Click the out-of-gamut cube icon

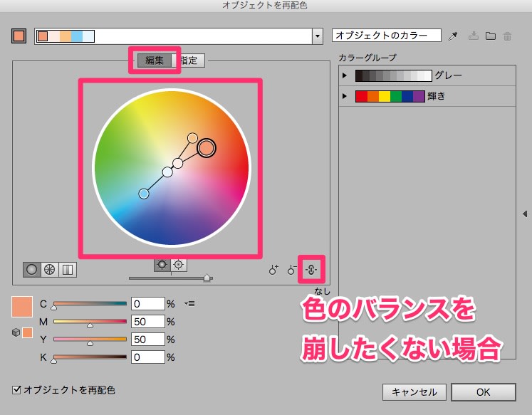tap(16, 332)
